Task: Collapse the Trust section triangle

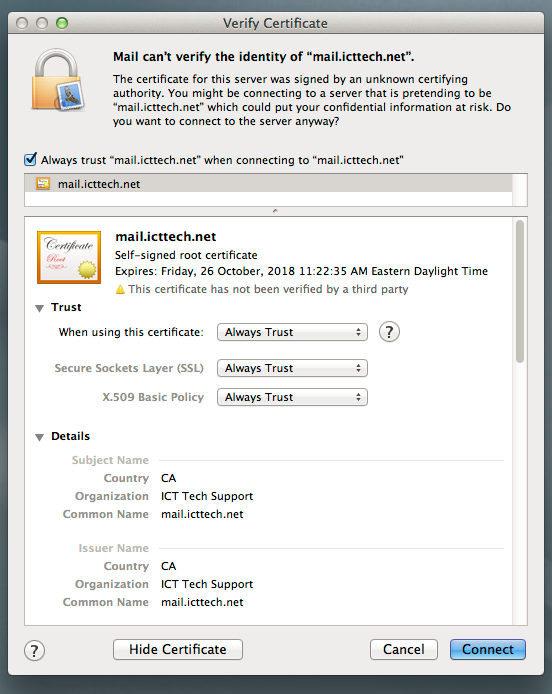Action: tap(39, 308)
